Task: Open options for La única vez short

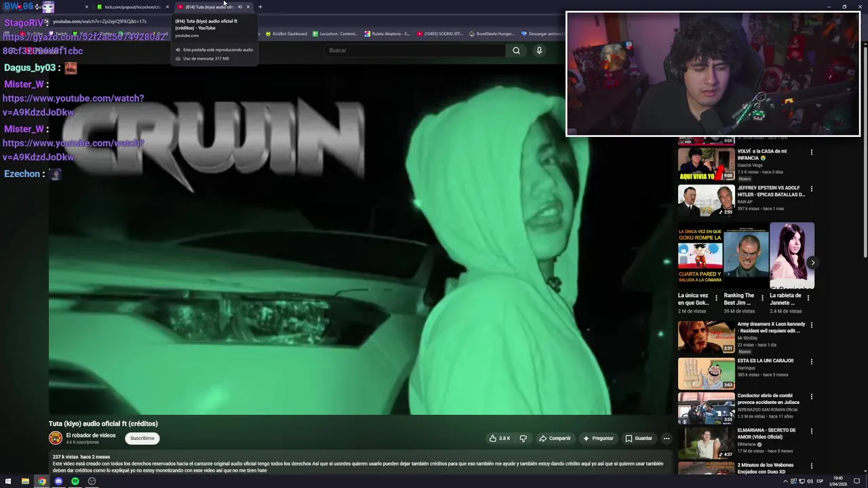Action: pos(716,298)
